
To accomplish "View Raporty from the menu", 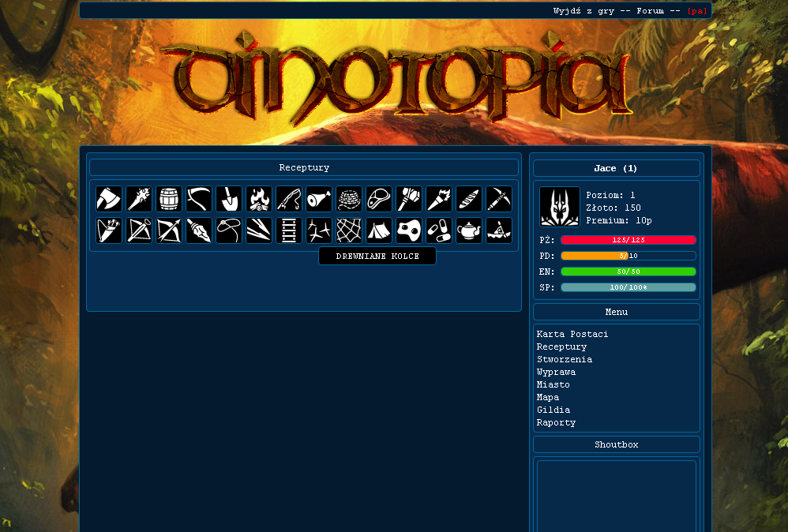I will click(556, 422).
